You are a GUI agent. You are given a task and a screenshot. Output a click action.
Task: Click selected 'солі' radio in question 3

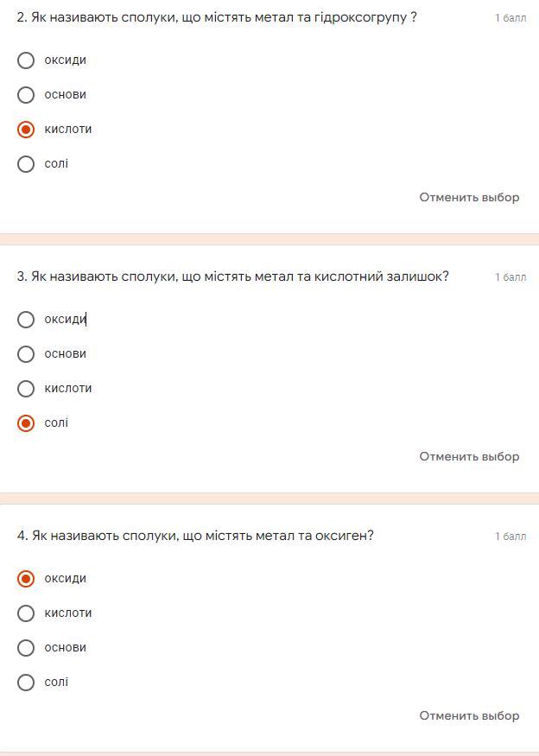26,423
